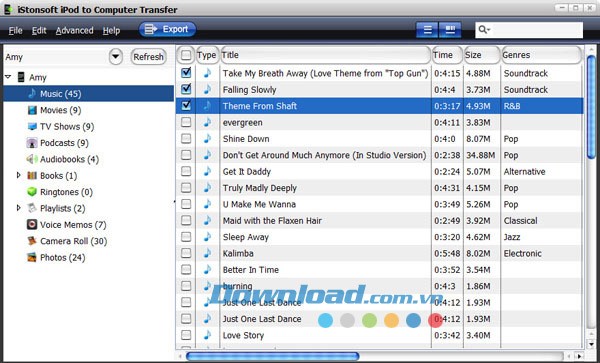Check the Kalimba checkbox
600x363 pixels.
pos(186,253)
